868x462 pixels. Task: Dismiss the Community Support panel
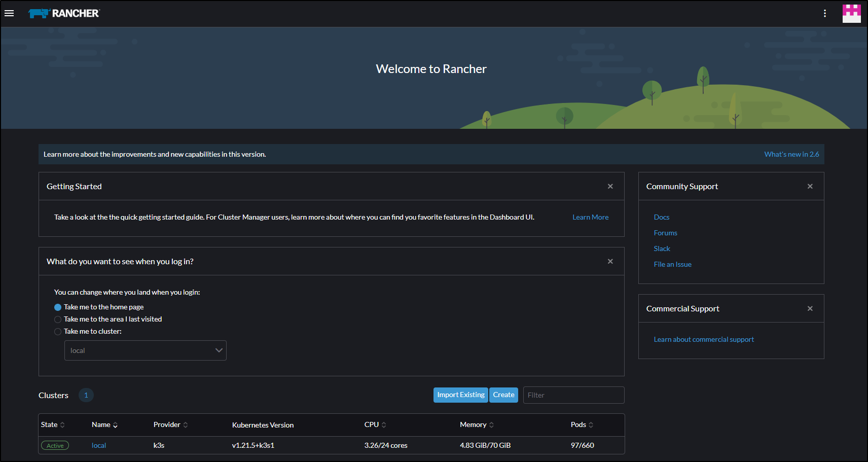click(x=810, y=186)
